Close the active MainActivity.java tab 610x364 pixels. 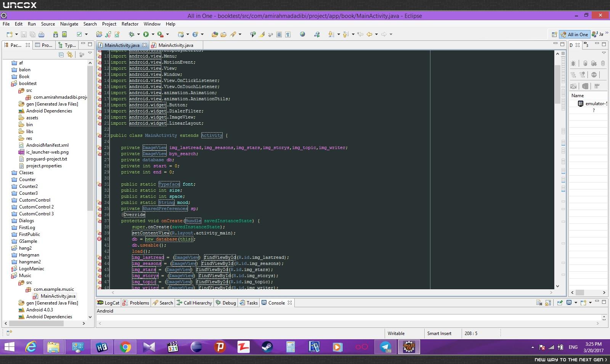[144, 45]
